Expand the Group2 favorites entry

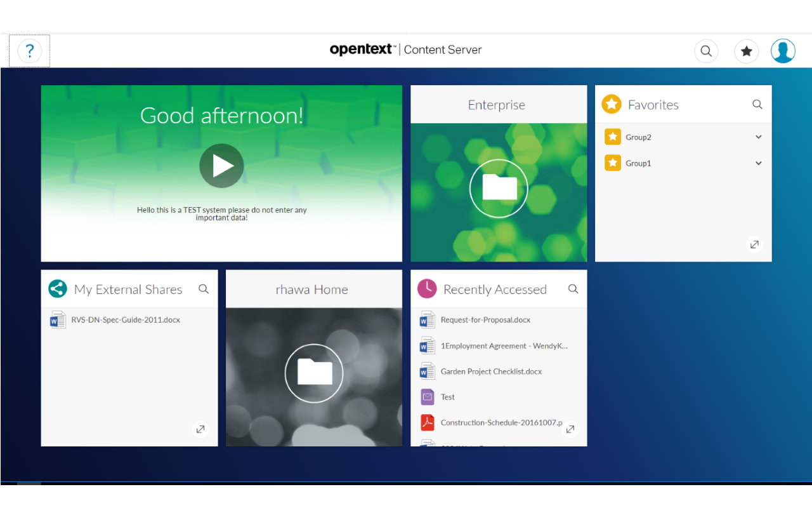[x=758, y=137]
